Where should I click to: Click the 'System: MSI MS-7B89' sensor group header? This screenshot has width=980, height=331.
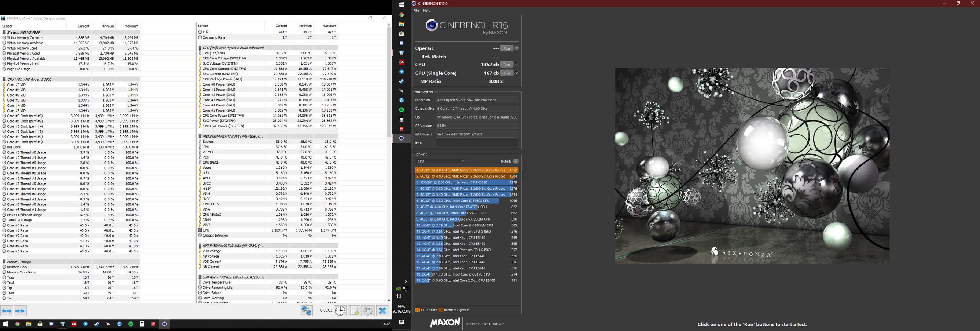click(x=71, y=32)
